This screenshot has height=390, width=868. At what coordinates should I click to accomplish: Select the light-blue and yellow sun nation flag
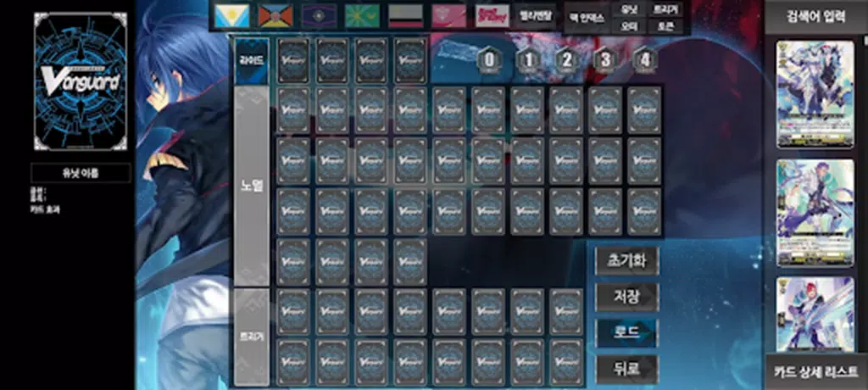point(231,15)
